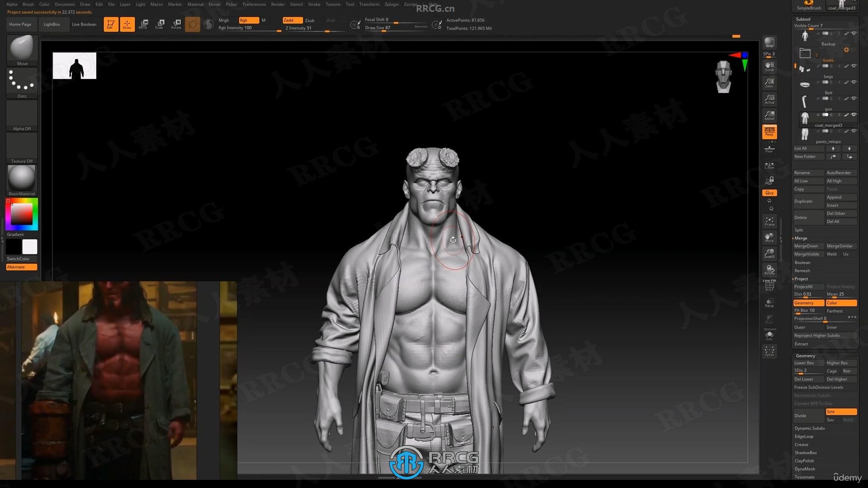Select the coat_merged3 subtool thumbnail
Image resolution: width=868 pixels, height=488 pixels.
click(x=805, y=118)
